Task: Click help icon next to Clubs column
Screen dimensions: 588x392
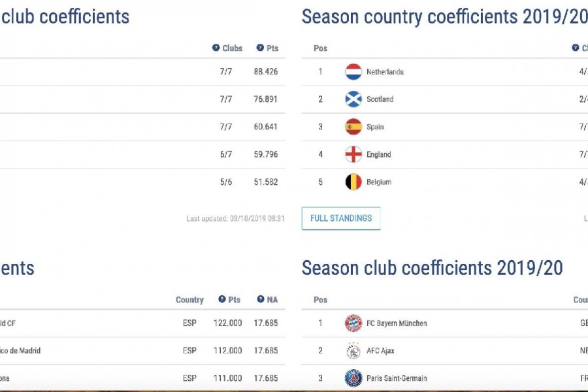Action: tap(216, 48)
